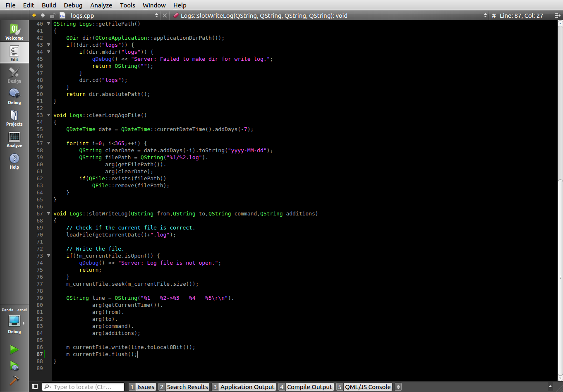Viewport: 563px width, 392px height.
Task: Toggle the left sidebar visibility
Action: [x=35, y=387]
